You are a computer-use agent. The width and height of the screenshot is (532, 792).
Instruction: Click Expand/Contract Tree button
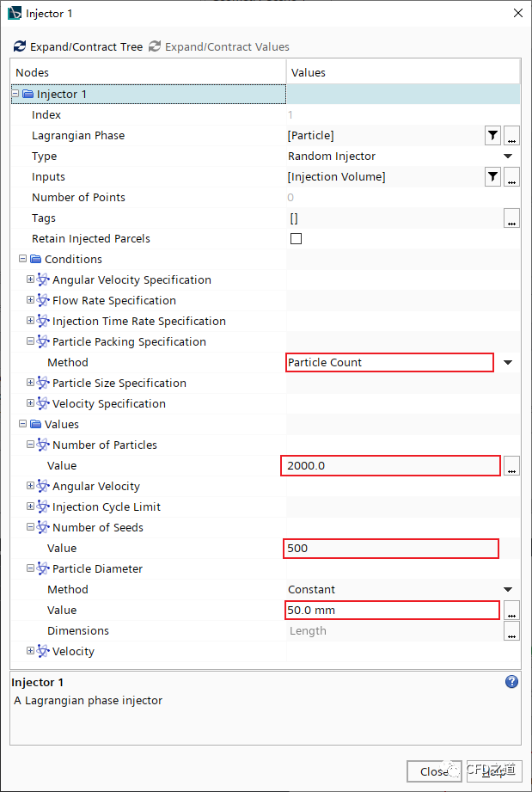coord(78,46)
